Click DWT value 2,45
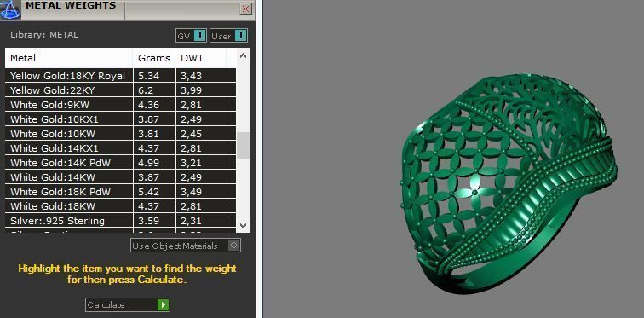The image size is (644, 318). (x=191, y=134)
